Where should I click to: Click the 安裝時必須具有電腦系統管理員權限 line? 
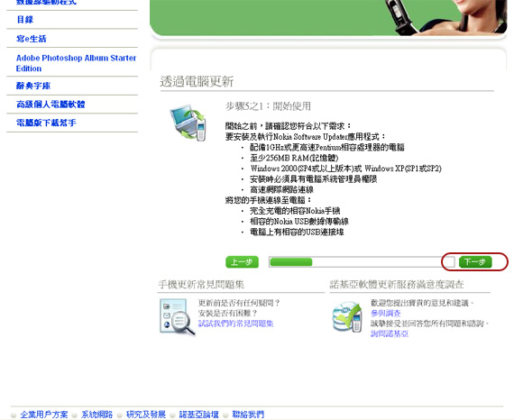(314, 178)
